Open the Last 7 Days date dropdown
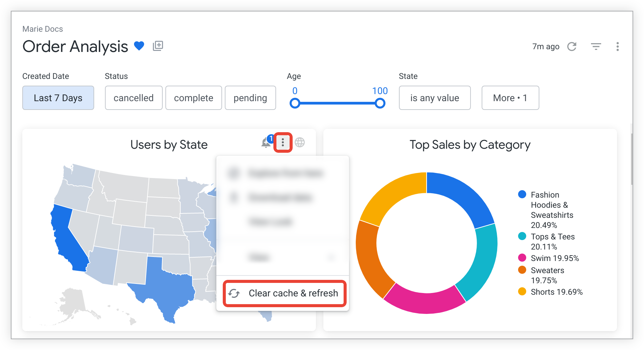 pyautogui.click(x=58, y=98)
